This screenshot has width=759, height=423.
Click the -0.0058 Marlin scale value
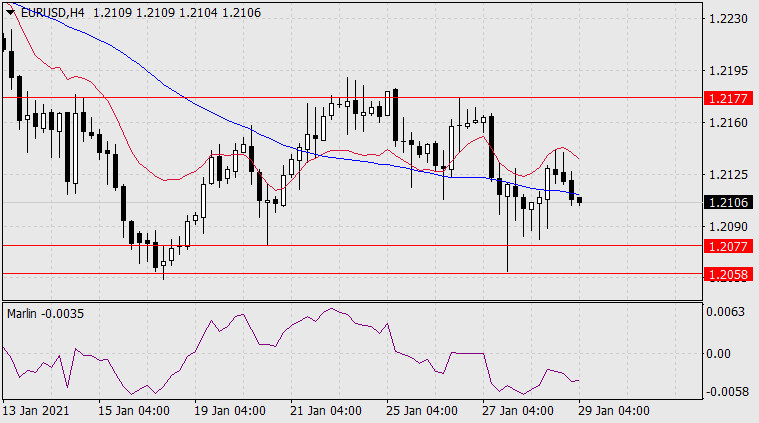tap(727, 391)
